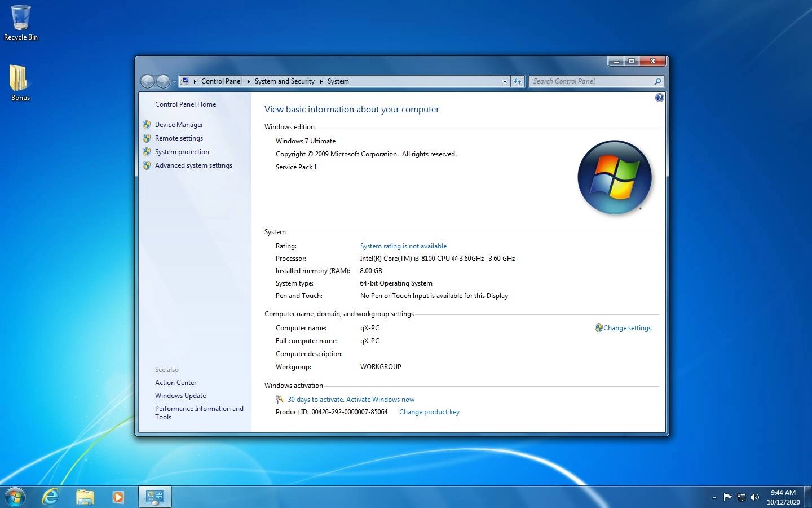Click the Windows logo image

(x=615, y=177)
